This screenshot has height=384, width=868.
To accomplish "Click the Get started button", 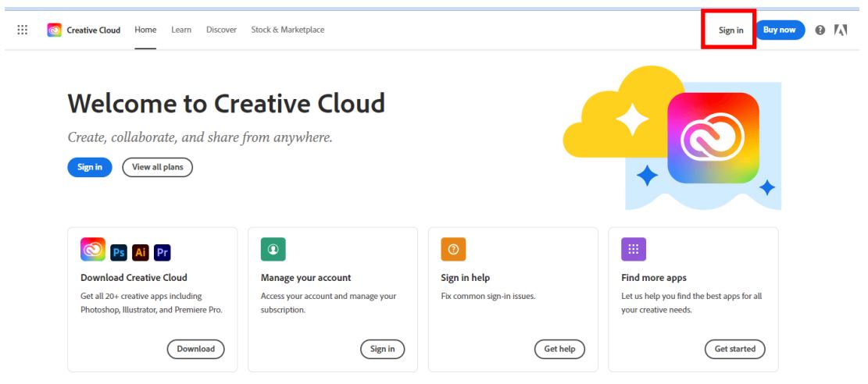I will 734,349.
